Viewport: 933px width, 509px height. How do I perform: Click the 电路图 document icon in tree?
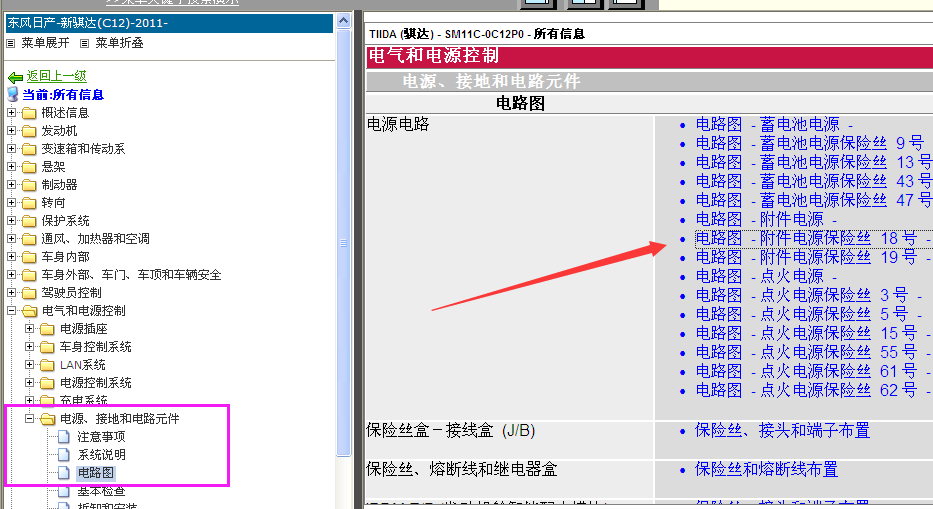[64, 473]
